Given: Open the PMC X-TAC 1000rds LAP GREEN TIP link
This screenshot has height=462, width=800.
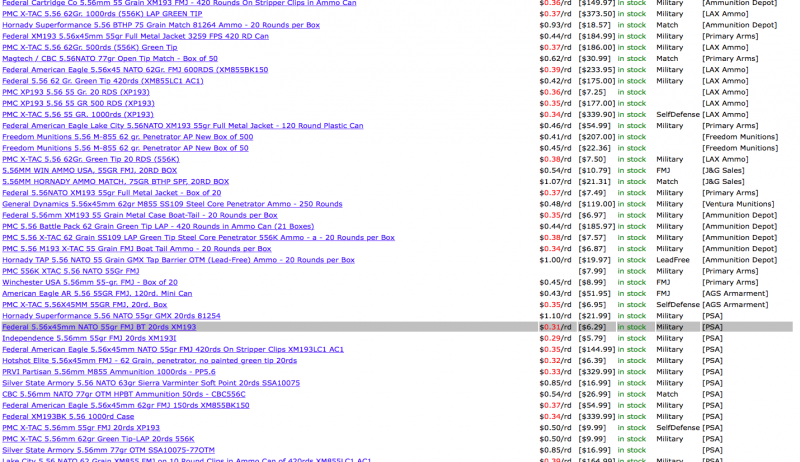Looking at the screenshot, I should coord(102,14).
